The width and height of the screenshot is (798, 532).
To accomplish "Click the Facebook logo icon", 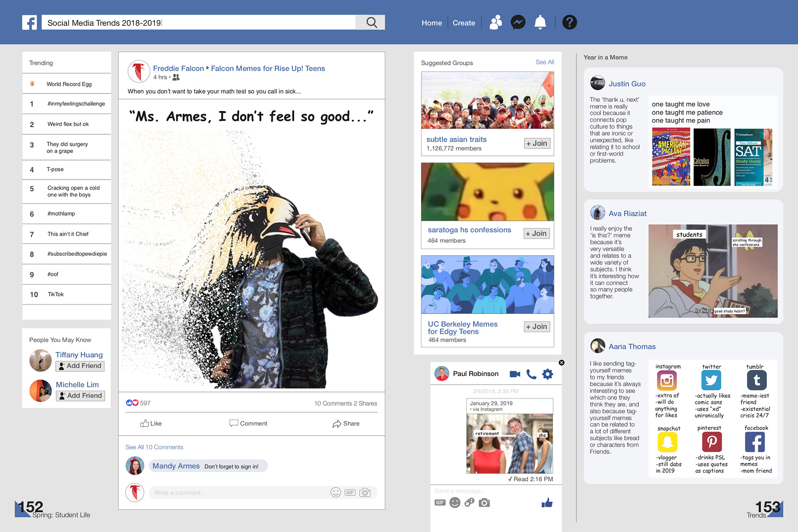I will [x=30, y=22].
